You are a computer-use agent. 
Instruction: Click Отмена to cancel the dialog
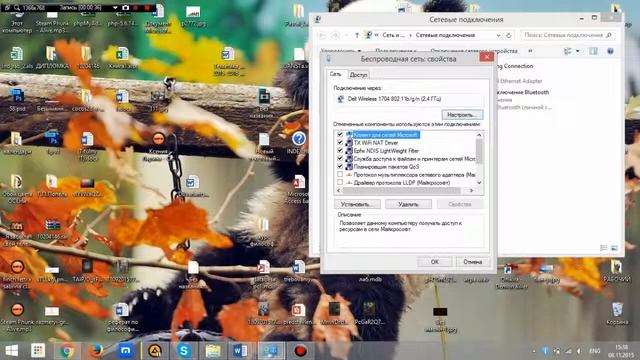click(473, 262)
